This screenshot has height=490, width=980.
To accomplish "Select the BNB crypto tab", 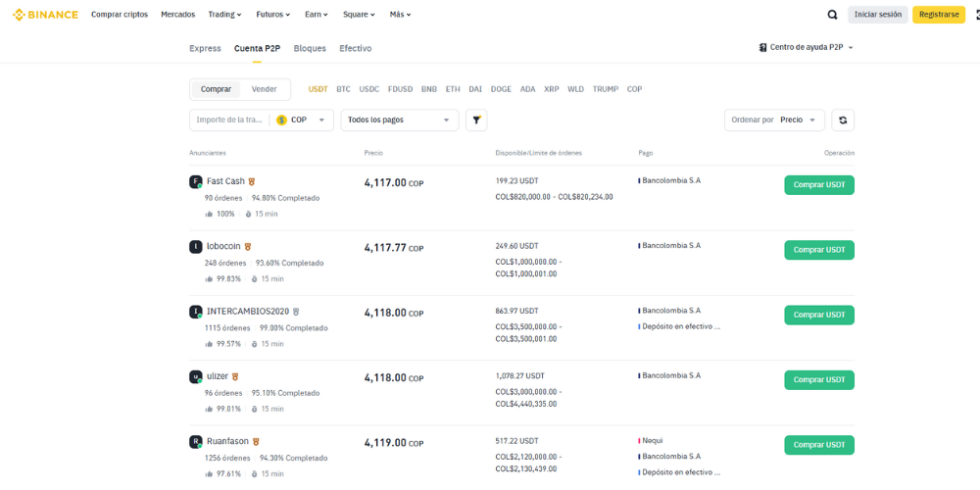I will click(x=429, y=89).
